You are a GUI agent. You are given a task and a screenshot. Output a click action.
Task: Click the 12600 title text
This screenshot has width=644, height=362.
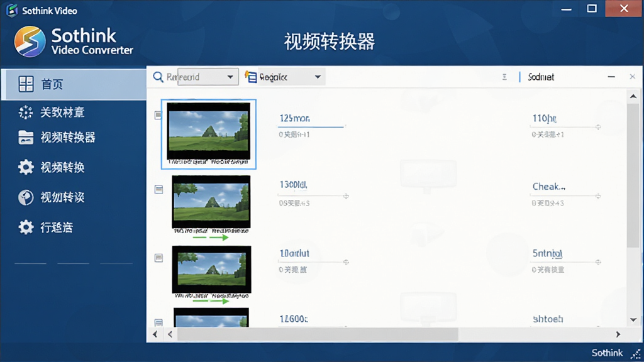[x=294, y=319]
